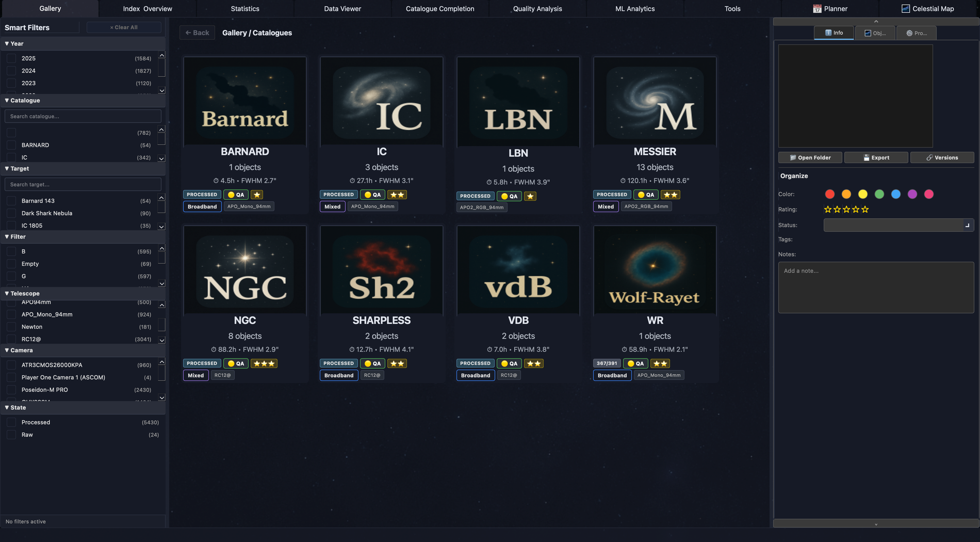Image resolution: width=980 pixels, height=542 pixels.
Task: Click the Versions link icon button
Action: click(x=942, y=158)
